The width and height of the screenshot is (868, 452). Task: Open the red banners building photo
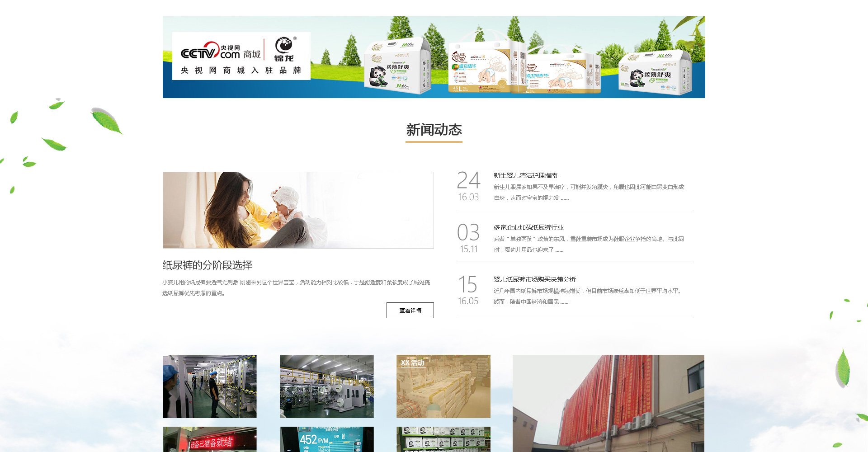click(608, 403)
